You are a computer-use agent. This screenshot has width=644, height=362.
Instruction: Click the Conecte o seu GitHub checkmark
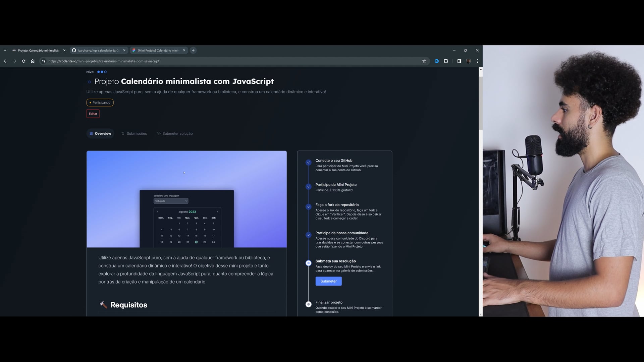pos(308,163)
